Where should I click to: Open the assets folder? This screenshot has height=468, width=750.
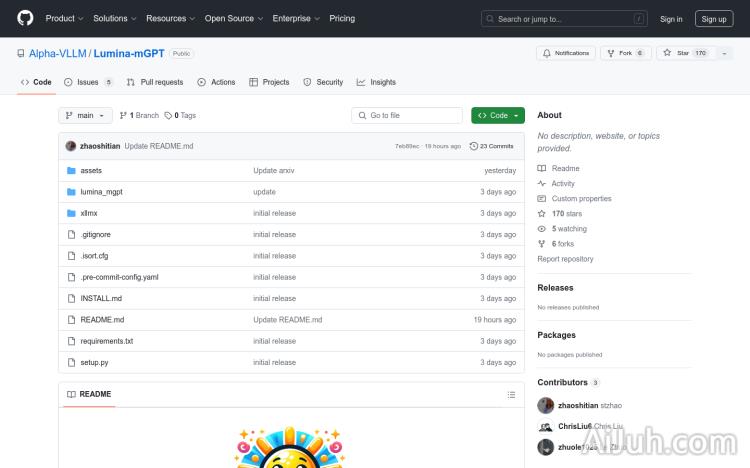[x=91, y=171]
